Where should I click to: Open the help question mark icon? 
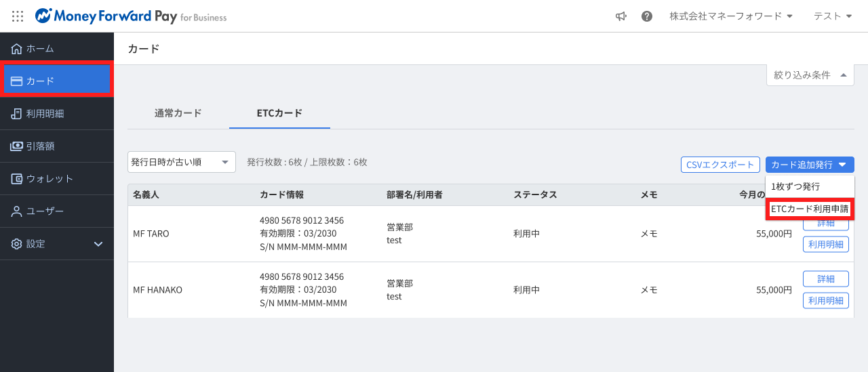coord(647,16)
